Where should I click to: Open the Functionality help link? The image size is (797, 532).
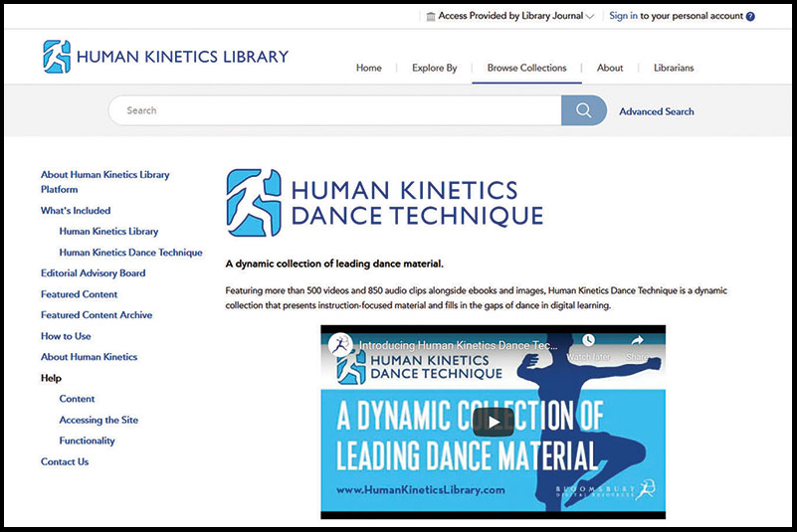pyautogui.click(x=87, y=441)
